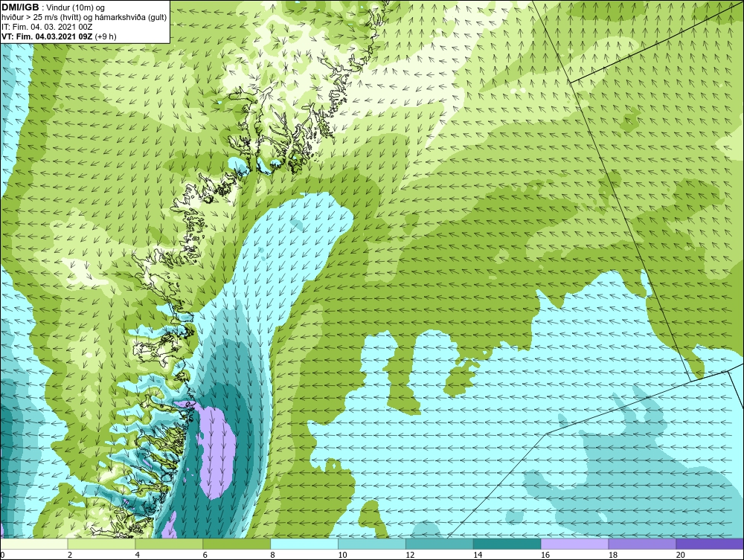Click the 16–18 m/s light purple legend swatch

574,544
